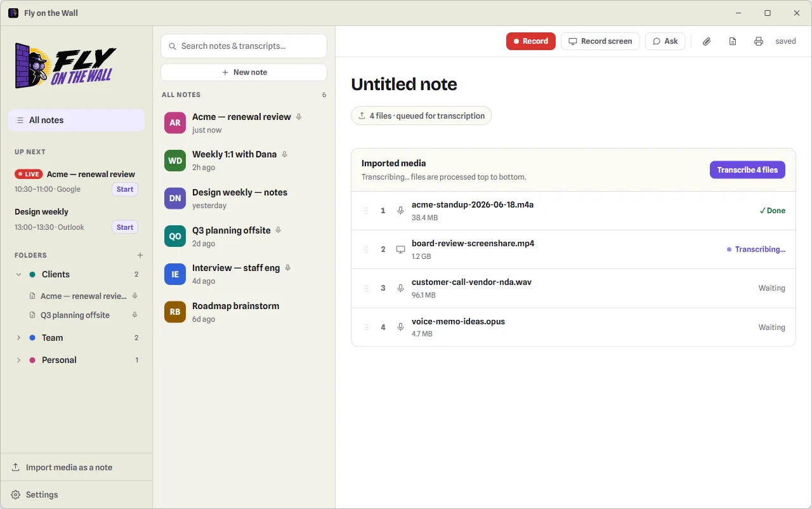Click screen icon beside board-review-screenshare.mp4
The height and width of the screenshot is (509, 812).
(400, 249)
